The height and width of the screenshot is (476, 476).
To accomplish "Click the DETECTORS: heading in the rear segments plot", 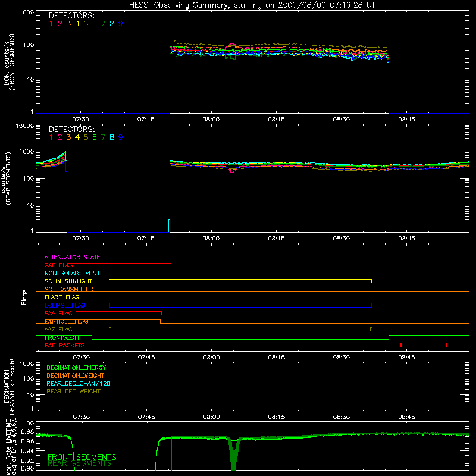I will tap(71, 129).
